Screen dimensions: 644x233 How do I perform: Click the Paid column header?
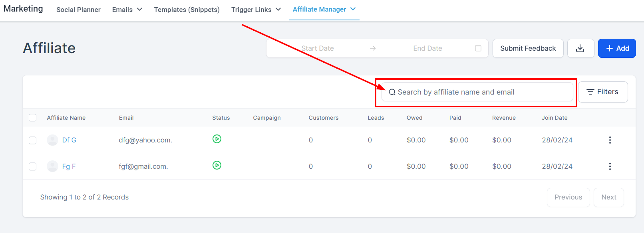click(455, 118)
